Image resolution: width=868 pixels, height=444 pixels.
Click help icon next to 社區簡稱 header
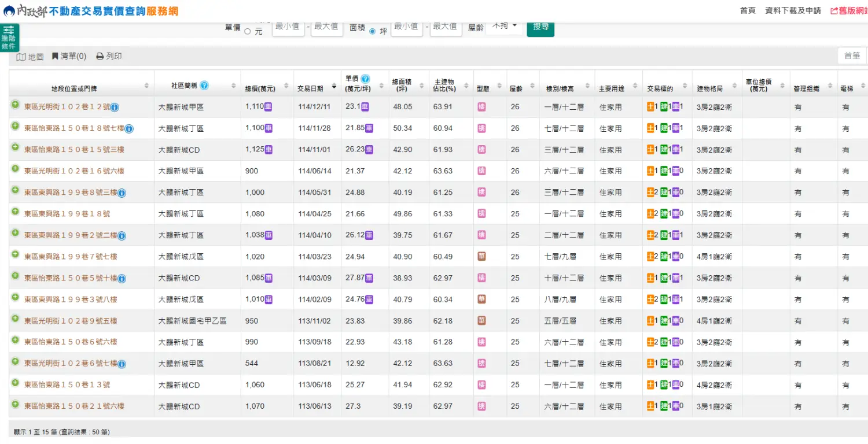click(x=204, y=86)
